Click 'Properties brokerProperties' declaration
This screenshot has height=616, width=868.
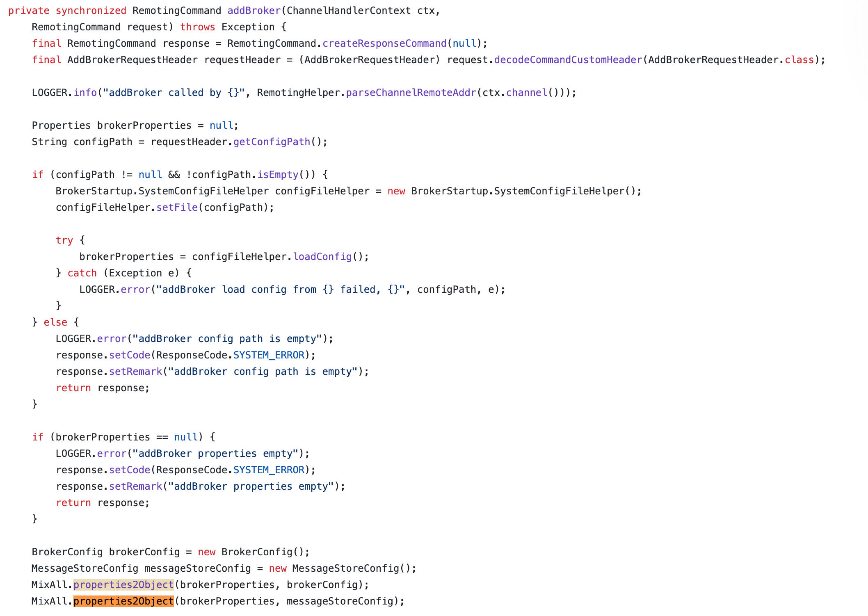(x=112, y=125)
